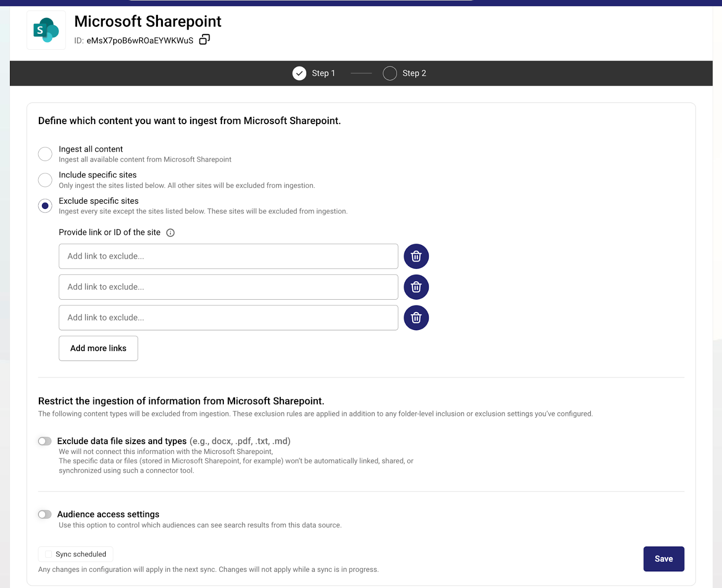Screen dimensions: 722x588
Task: Save the ingestion configuration
Action: [x=663, y=559]
